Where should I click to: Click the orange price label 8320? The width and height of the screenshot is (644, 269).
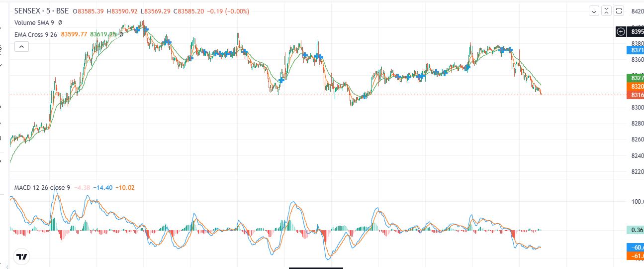pos(636,87)
